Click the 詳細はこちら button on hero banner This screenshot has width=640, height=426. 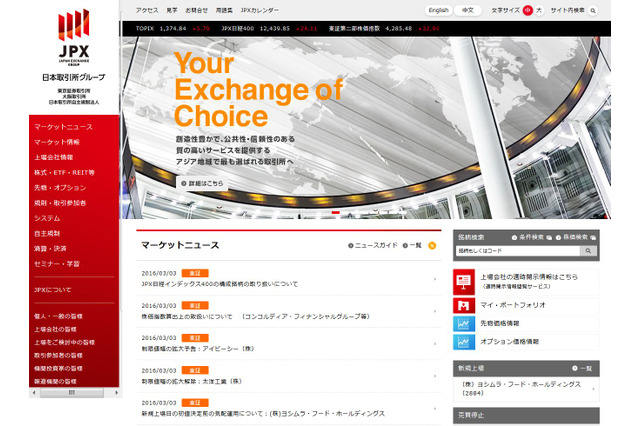click(202, 184)
